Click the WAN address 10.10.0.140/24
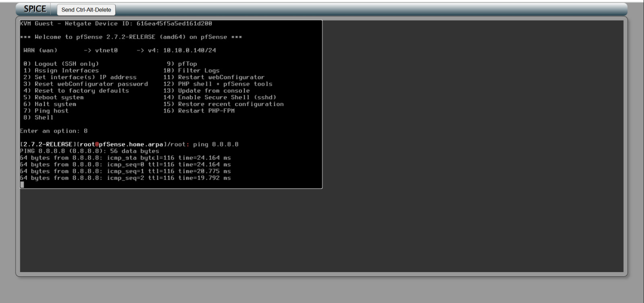The height and width of the screenshot is (303, 644). (189, 50)
